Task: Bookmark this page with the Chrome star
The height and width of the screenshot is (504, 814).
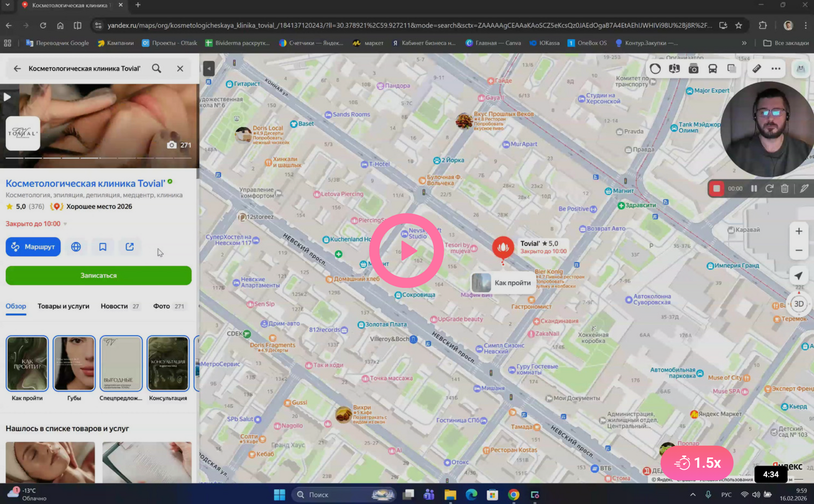Action: tap(738, 25)
